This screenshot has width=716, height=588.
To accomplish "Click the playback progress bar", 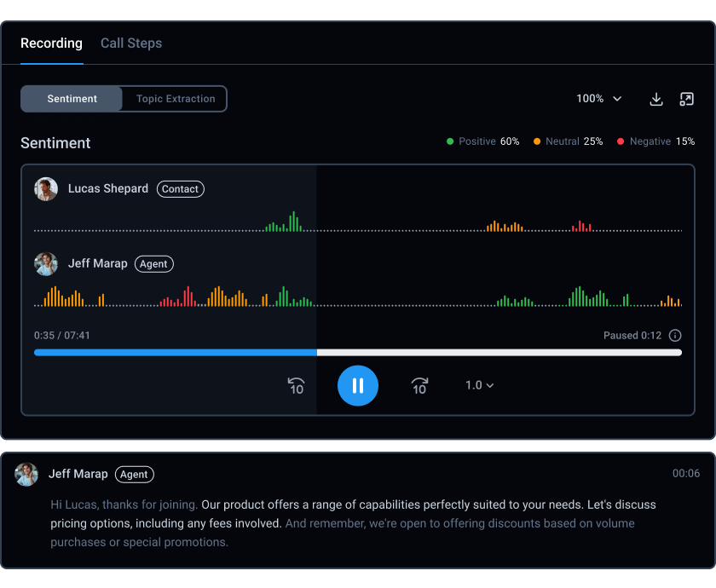I will click(x=358, y=351).
